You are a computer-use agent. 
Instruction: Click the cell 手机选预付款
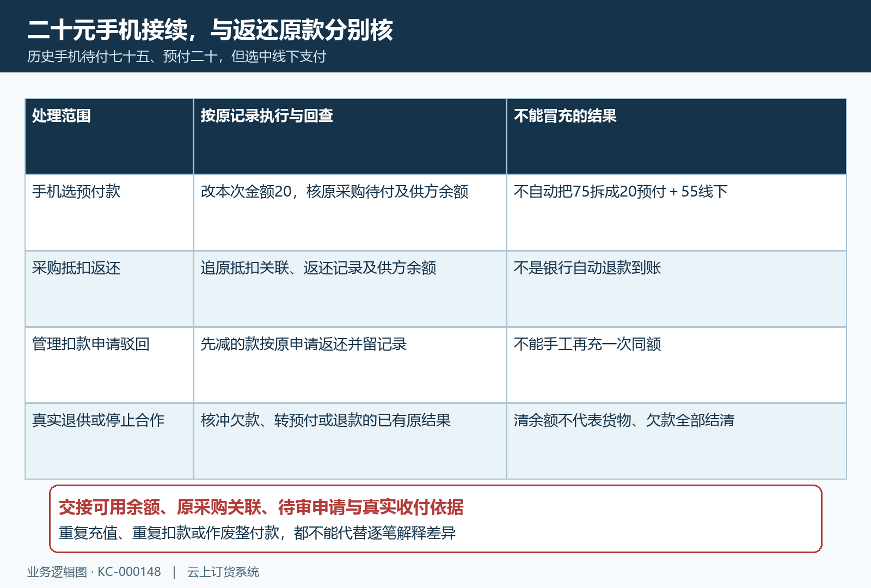[x=109, y=212]
